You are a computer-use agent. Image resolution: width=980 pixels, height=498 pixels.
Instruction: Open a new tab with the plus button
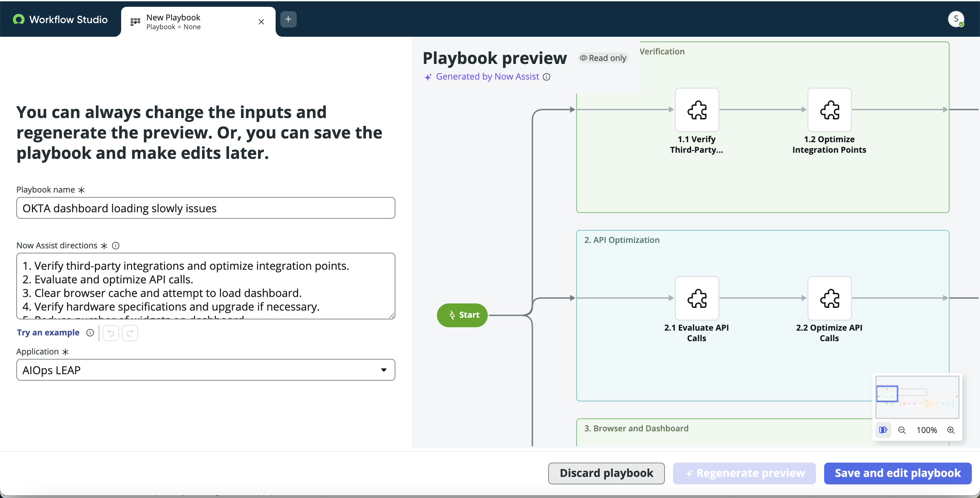click(x=288, y=19)
